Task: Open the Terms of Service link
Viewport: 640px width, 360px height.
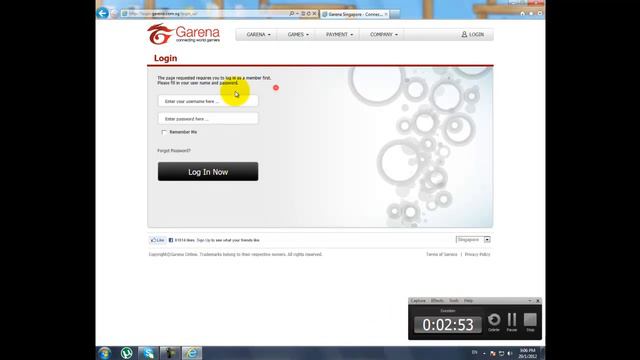Action: pyautogui.click(x=442, y=254)
